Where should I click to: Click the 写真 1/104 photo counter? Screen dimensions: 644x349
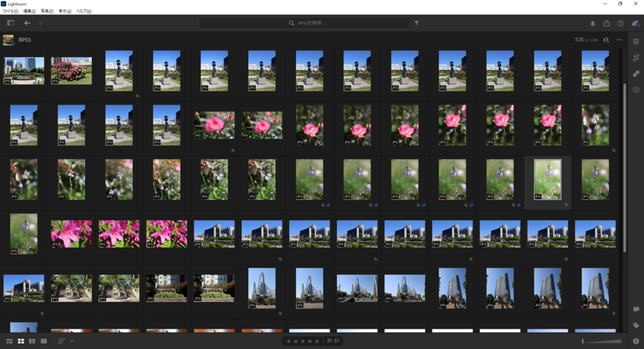point(586,40)
